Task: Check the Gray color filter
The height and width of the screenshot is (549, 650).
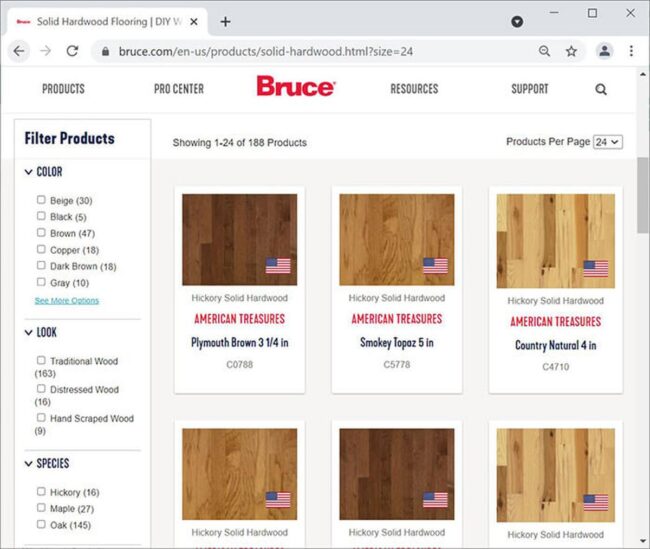Action: click(x=41, y=282)
